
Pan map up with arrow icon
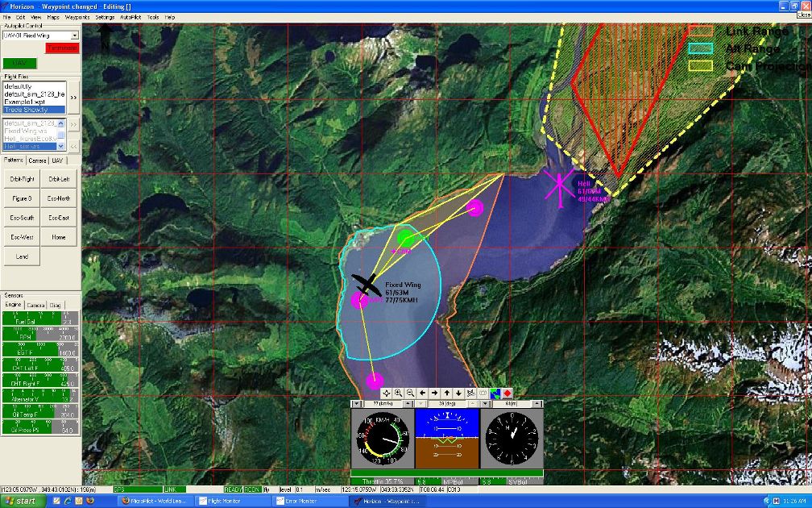point(446,393)
